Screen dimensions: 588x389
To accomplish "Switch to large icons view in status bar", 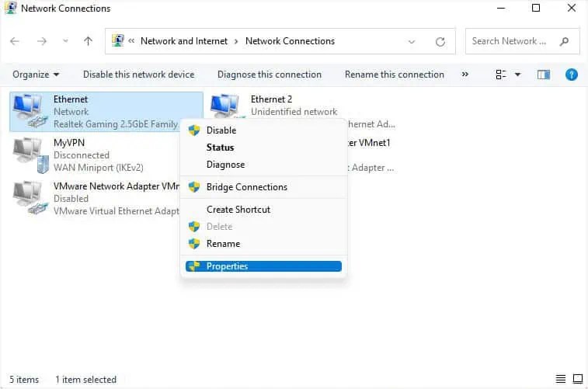I will (x=578, y=379).
